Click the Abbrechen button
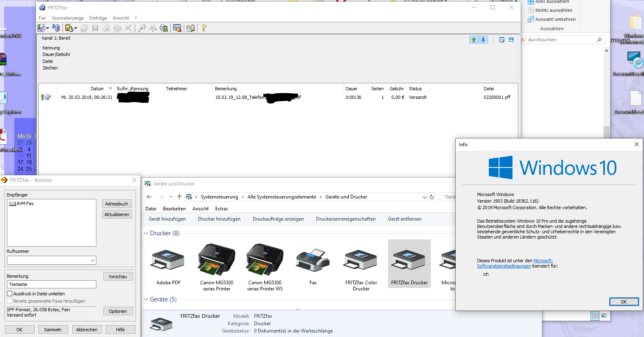The height and width of the screenshot is (337, 644). (x=87, y=330)
